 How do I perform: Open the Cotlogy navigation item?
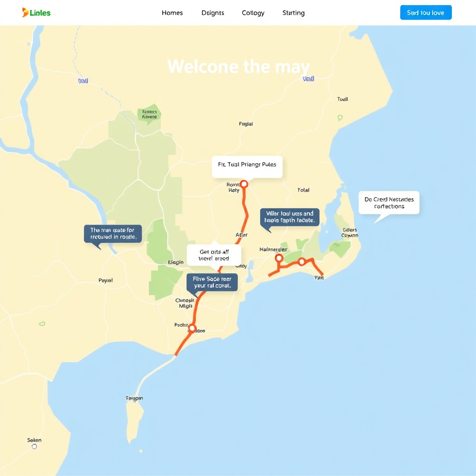click(253, 13)
